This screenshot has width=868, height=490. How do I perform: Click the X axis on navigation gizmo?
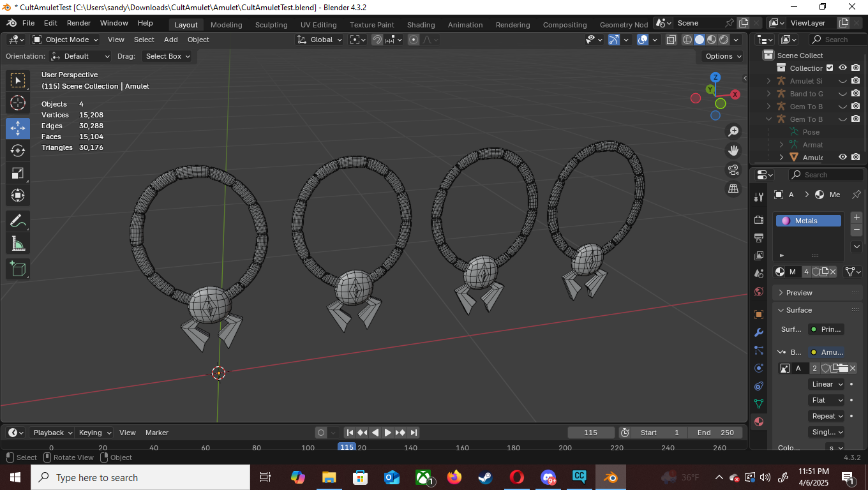tap(735, 94)
